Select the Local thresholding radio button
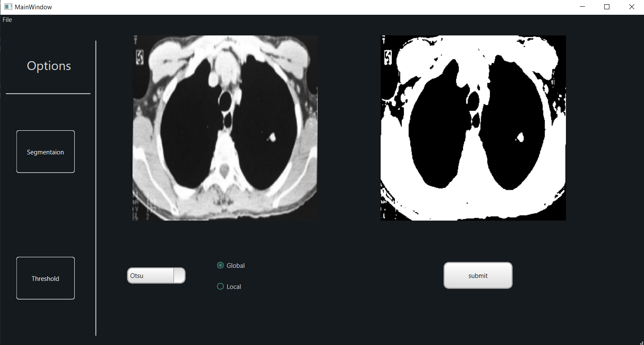Screen dimensions: 644x345 point(220,286)
